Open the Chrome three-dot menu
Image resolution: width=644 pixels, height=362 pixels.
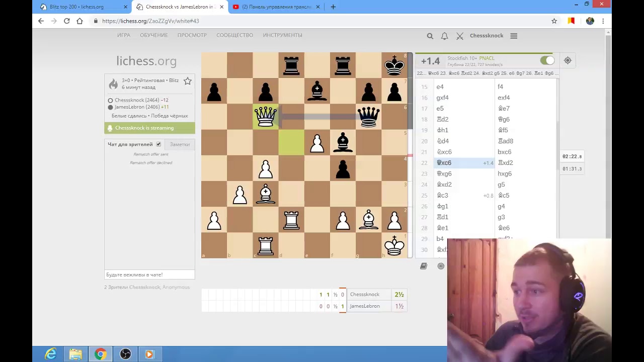603,21
